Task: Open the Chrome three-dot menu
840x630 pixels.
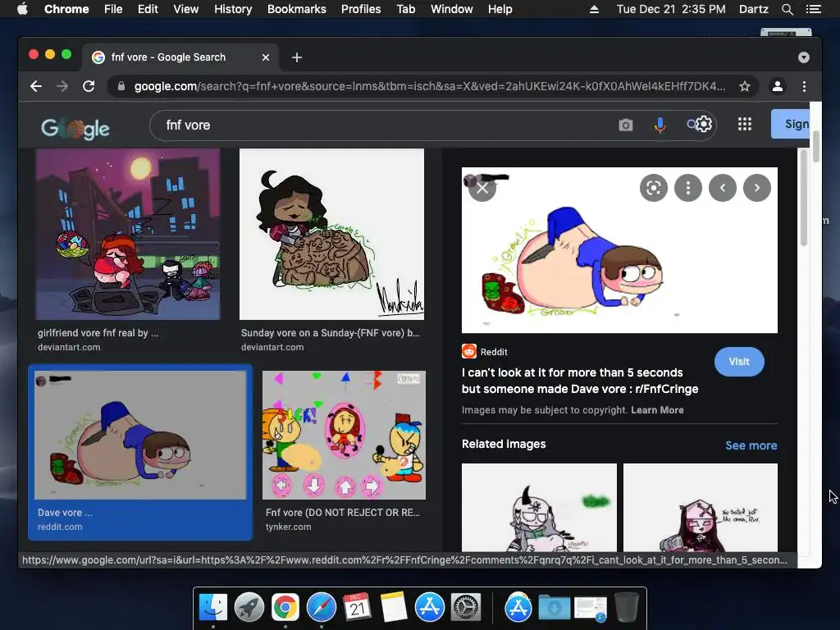Action: click(x=804, y=86)
